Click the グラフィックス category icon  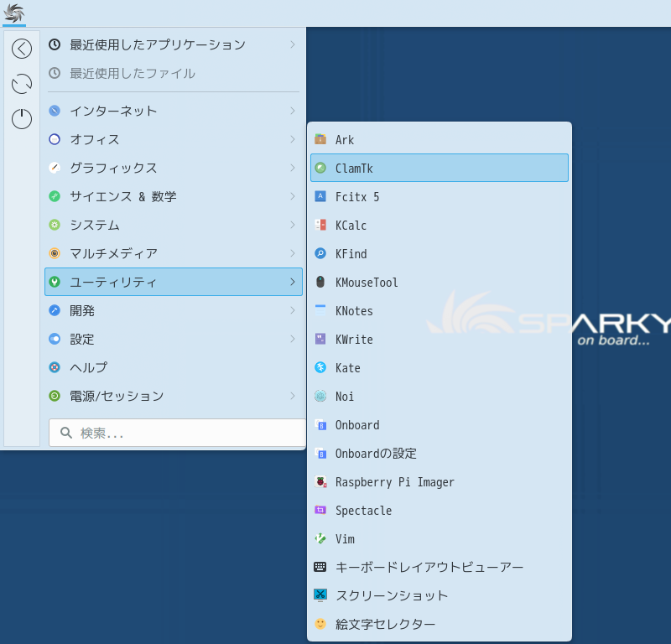coord(55,168)
